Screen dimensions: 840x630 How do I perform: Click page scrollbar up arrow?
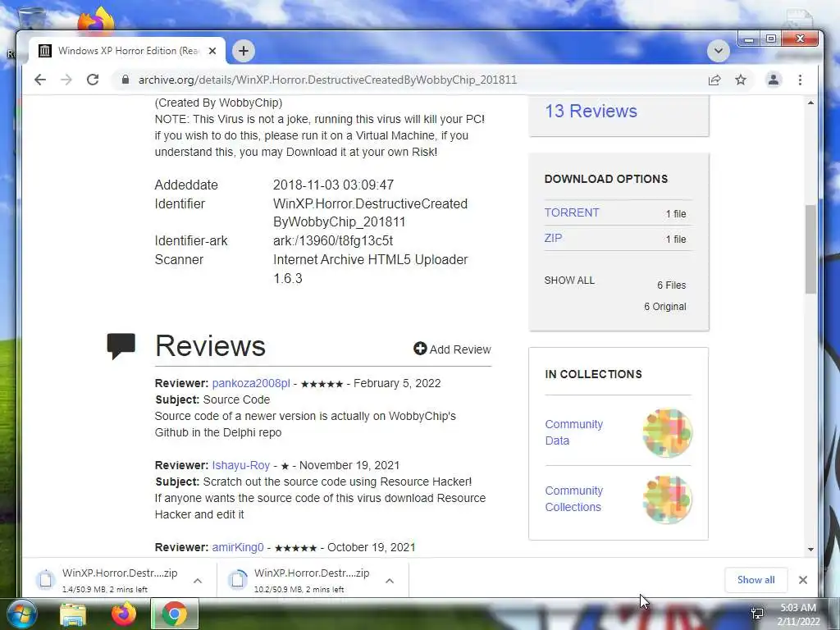coord(811,103)
